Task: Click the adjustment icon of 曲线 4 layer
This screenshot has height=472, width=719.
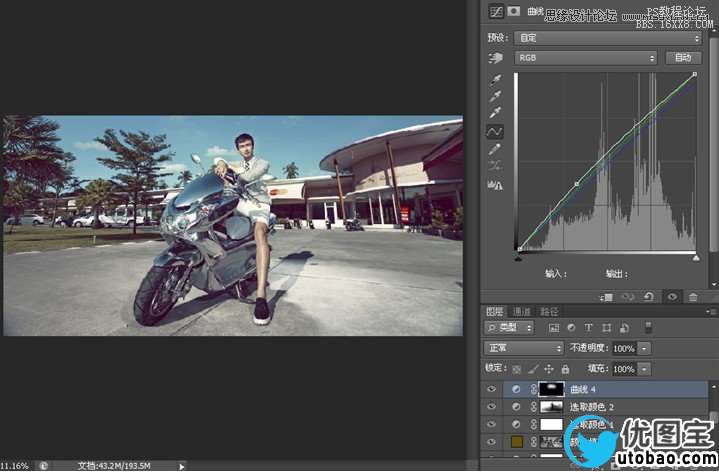Action: click(516, 389)
